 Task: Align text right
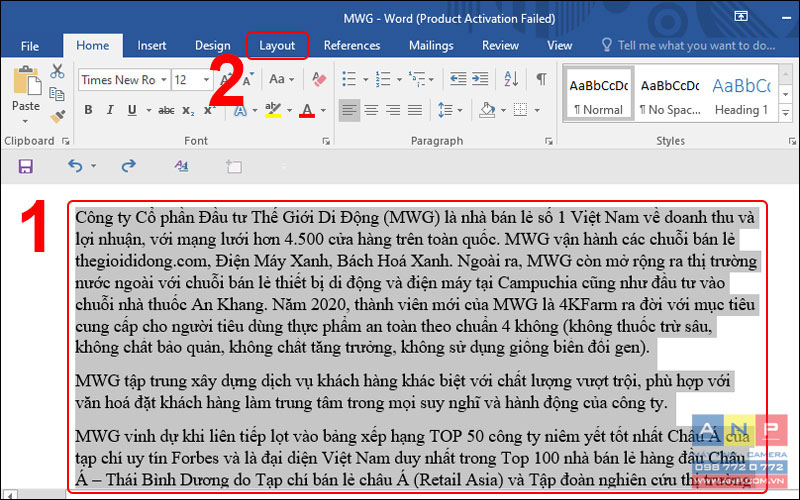tap(393, 110)
